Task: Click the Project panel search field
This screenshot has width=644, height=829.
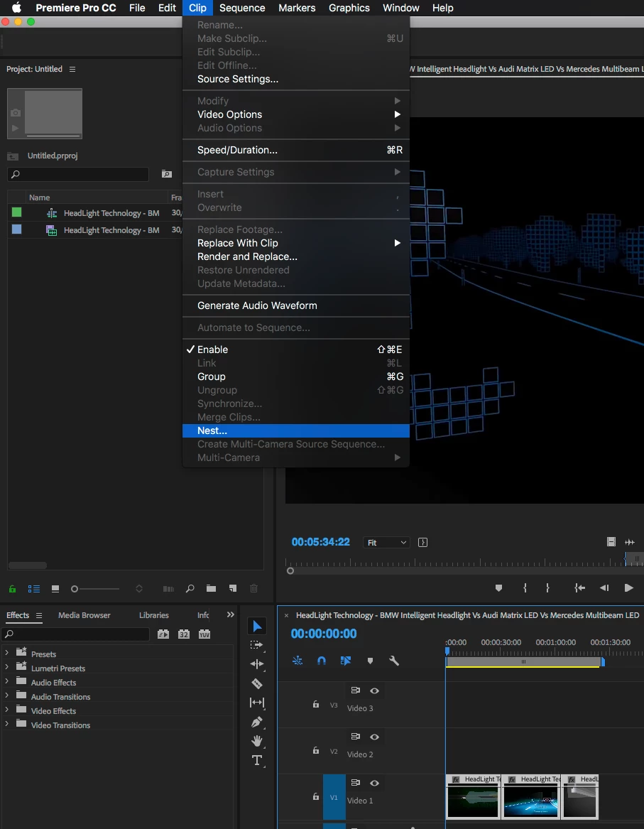Action: tap(78, 174)
